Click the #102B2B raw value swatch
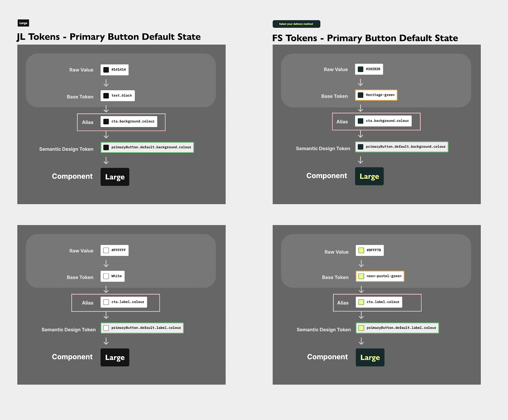 (x=361, y=69)
